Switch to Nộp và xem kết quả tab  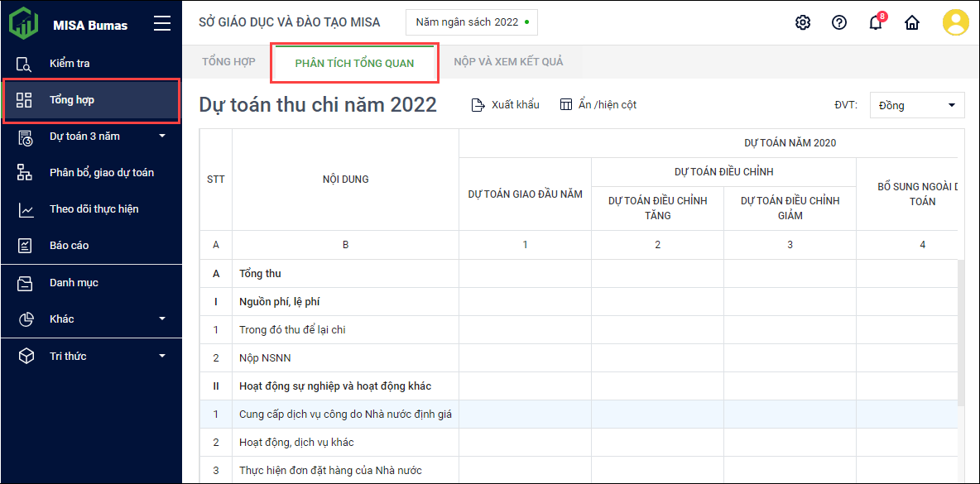508,62
